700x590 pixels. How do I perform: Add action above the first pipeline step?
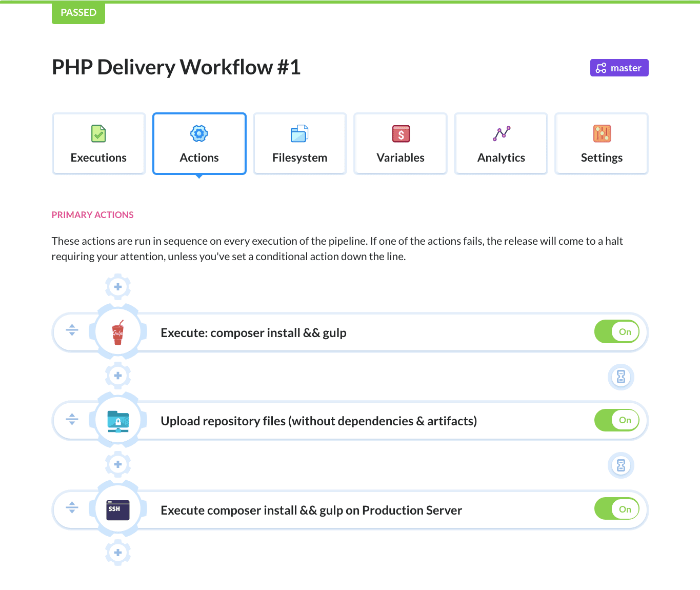pos(118,287)
